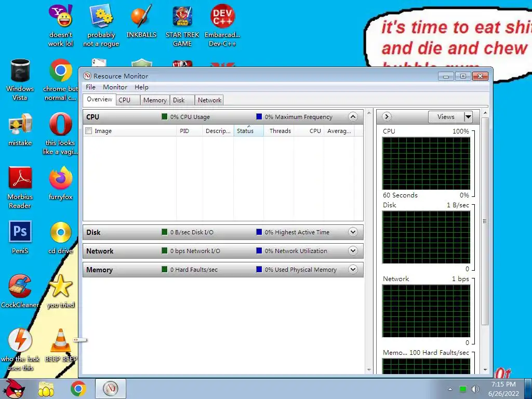Viewport: 532px width, 399px height.
Task: Open the folder icon in taskbar
Action: click(x=46, y=389)
